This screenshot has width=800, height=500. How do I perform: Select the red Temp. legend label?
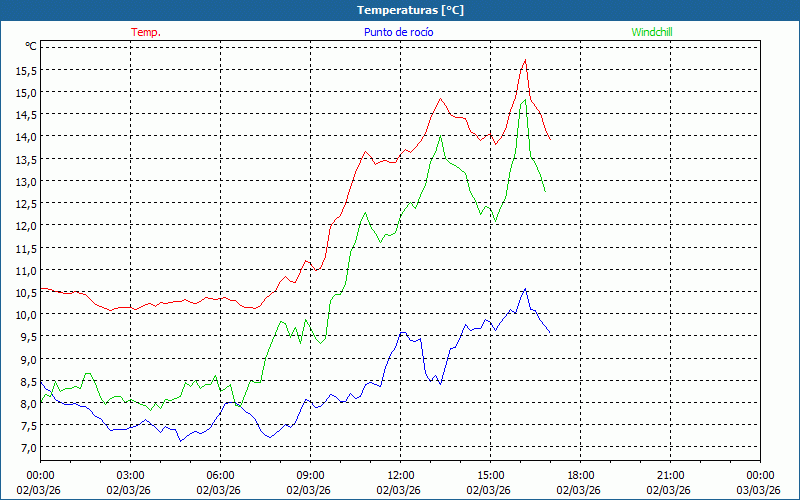[x=146, y=32]
